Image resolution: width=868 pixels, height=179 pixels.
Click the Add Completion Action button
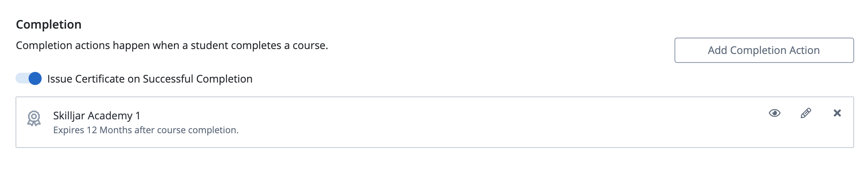[x=763, y=50]
